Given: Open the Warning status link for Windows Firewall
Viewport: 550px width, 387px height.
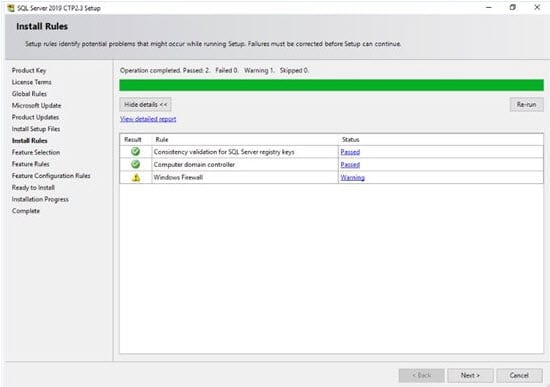Looking at the screenshot, I should (353, 178).
